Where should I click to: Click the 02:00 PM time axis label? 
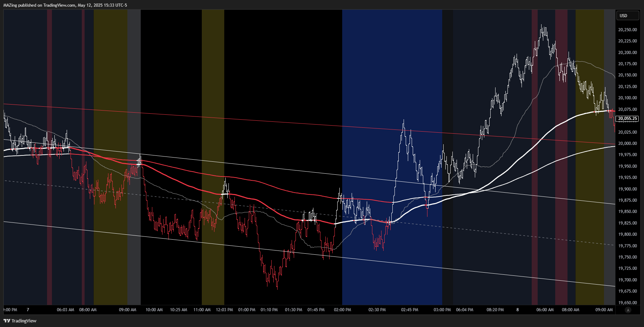click(343, 310)
